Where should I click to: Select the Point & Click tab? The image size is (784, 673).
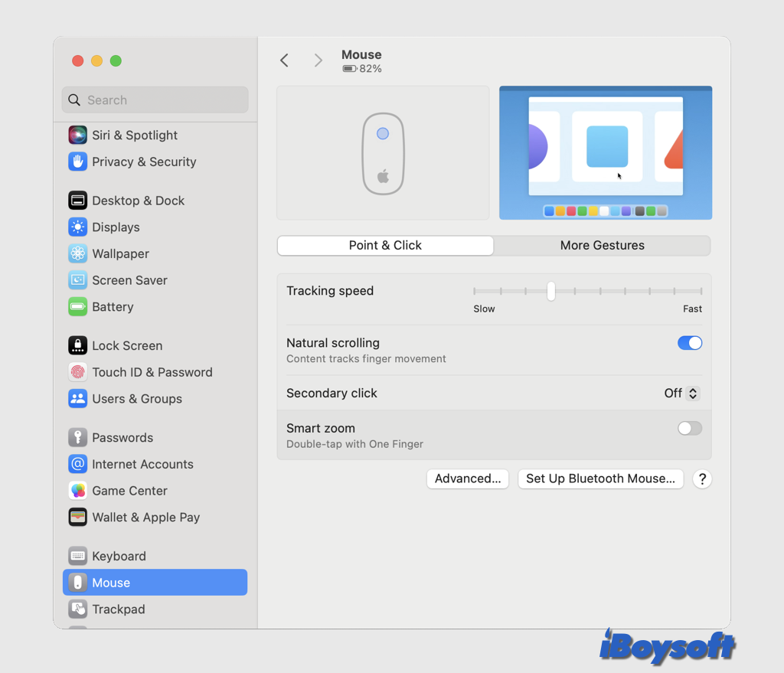[385, 246]
